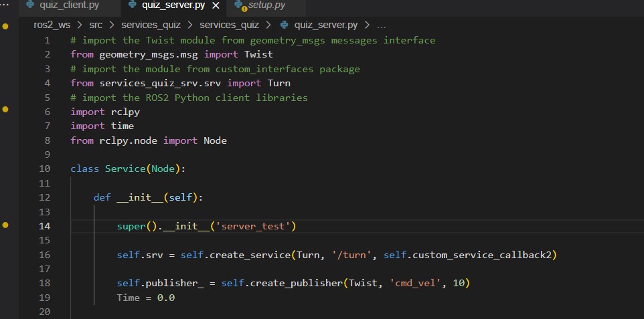
Task: Click line number 19 in the gutter
Action: (x=44, y=297)
